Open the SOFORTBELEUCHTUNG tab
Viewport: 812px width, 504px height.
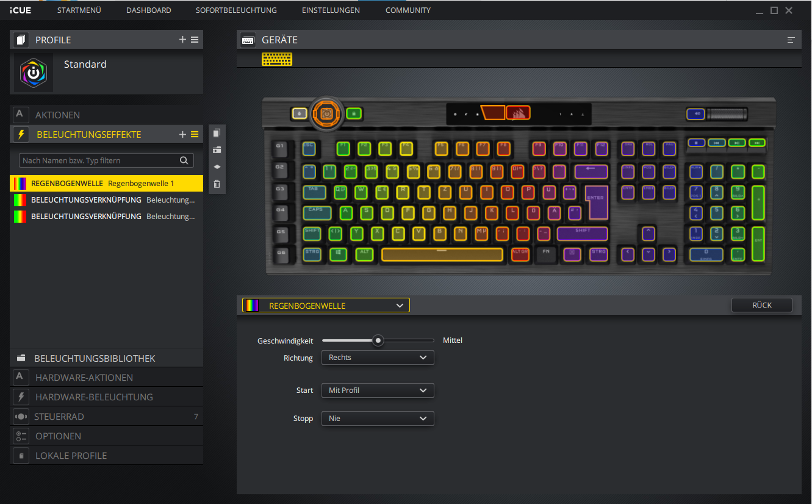click(236, 10)
